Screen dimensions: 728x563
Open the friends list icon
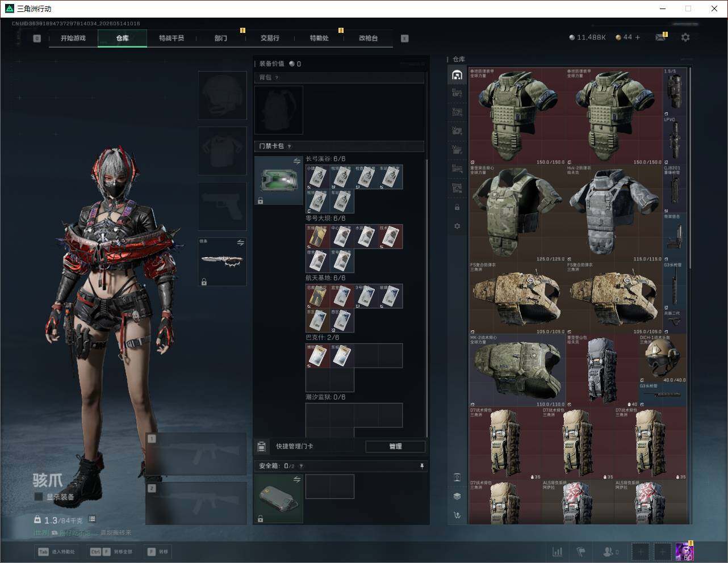click(x=611, y=552)
